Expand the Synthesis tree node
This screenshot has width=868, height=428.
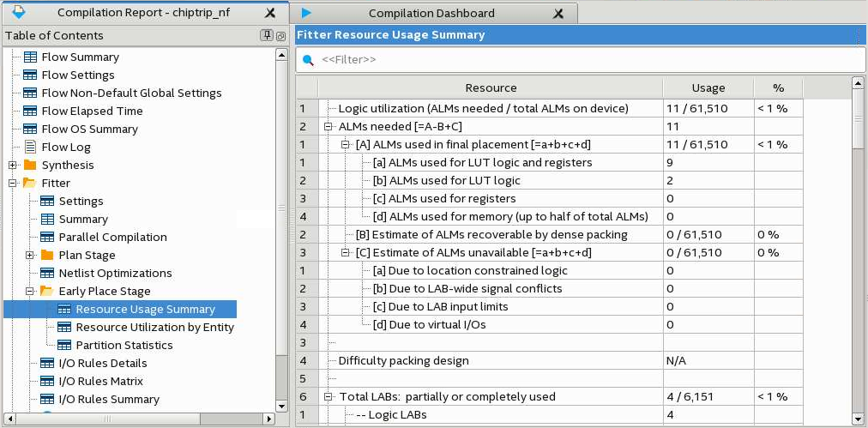[13, 165]
